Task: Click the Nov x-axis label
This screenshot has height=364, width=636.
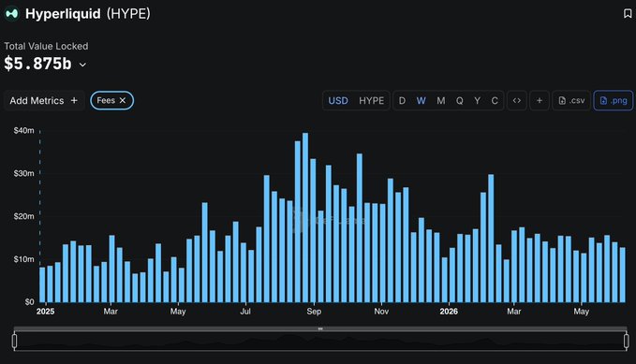Action: click(x=381, y=312)
